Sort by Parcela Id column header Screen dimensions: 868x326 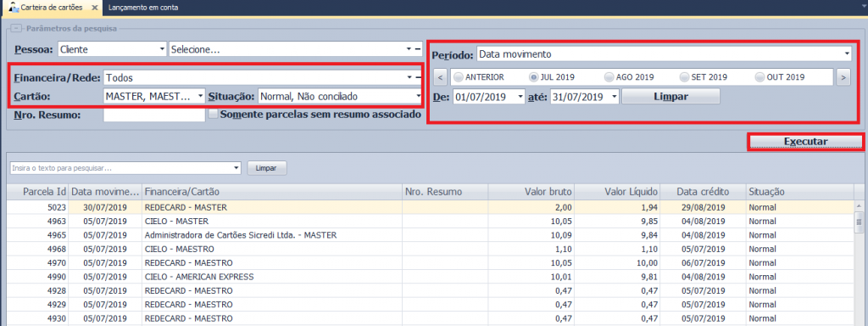(x=37, y=192)
